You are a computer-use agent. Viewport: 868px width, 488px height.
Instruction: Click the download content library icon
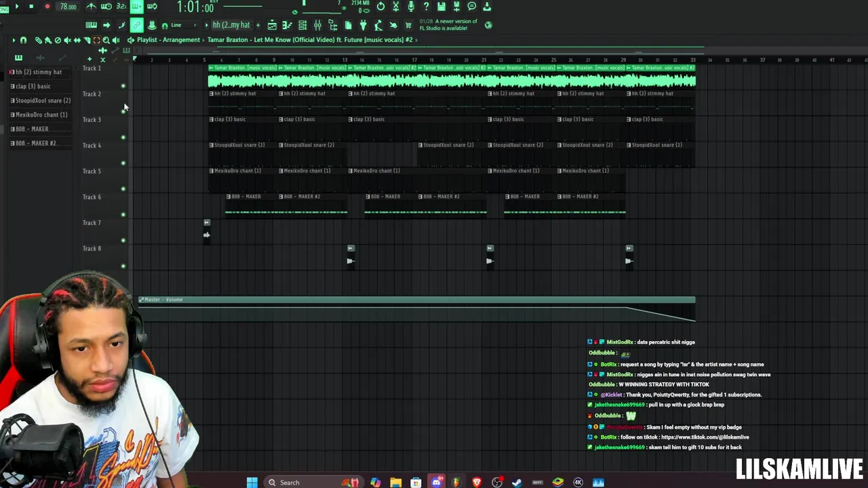487,6
